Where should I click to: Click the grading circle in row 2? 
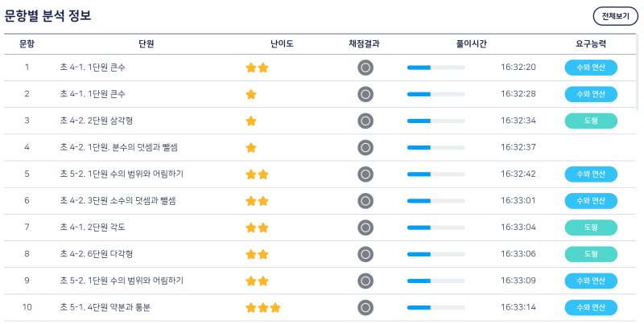coord(365,94)
